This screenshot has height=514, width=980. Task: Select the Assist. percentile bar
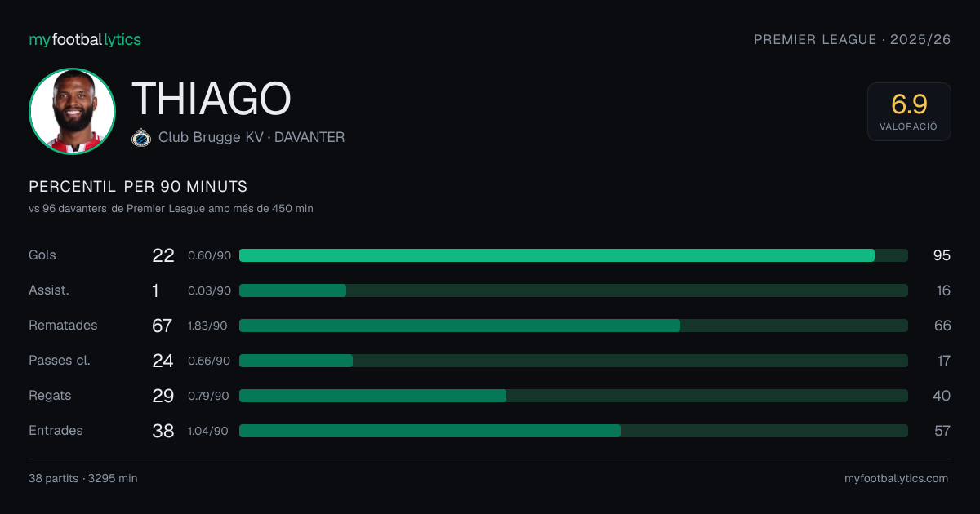coord(573,290)
